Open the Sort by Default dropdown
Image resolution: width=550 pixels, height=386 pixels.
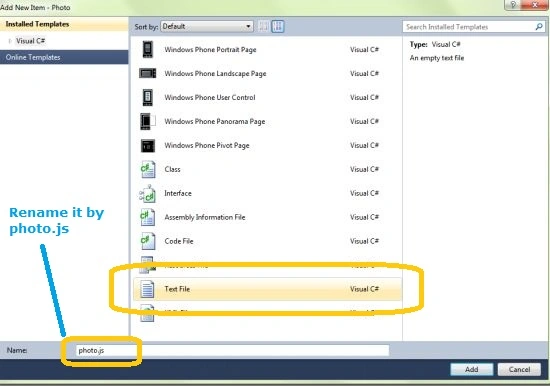click(x=207, y=26)
